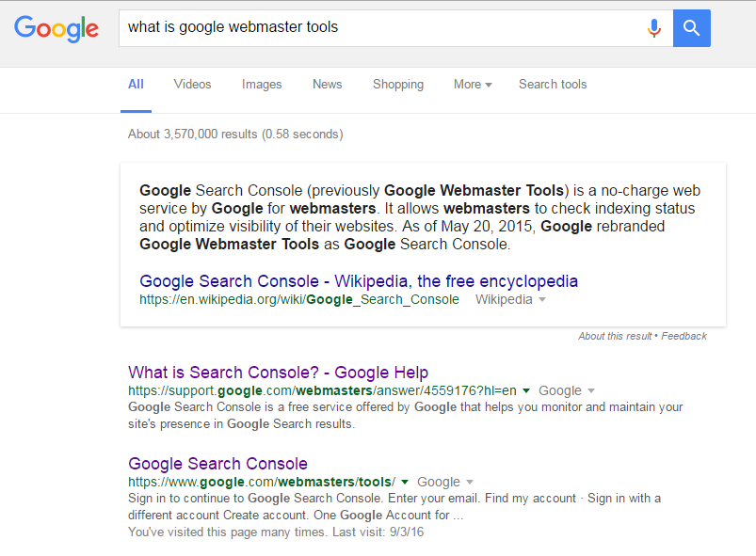Image resolution: width=756 pixels, height=556 pixels.
Task: Open the Google Search Console result link
Action: [218, 463]
